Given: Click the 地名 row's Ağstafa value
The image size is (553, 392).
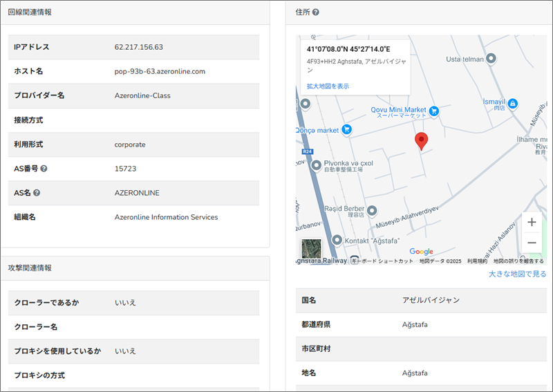Looking at the screenshot, I should click(415, 373).
